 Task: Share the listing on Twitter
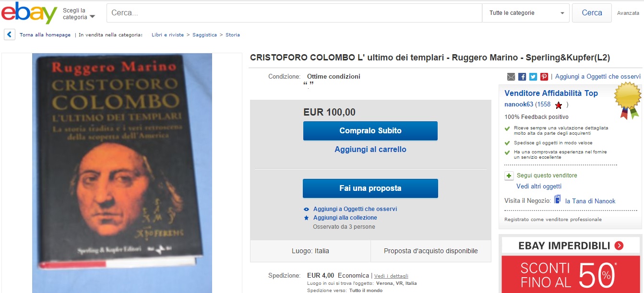533,77
